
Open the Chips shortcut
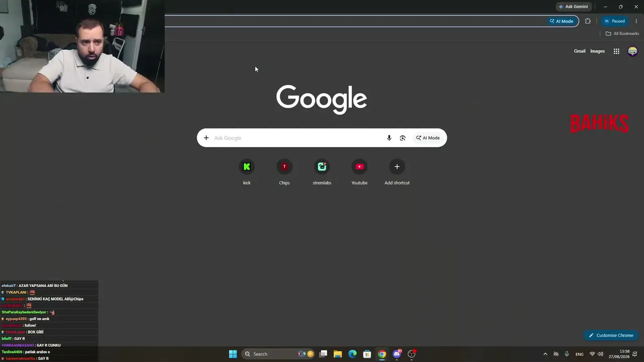click(284, 172)
